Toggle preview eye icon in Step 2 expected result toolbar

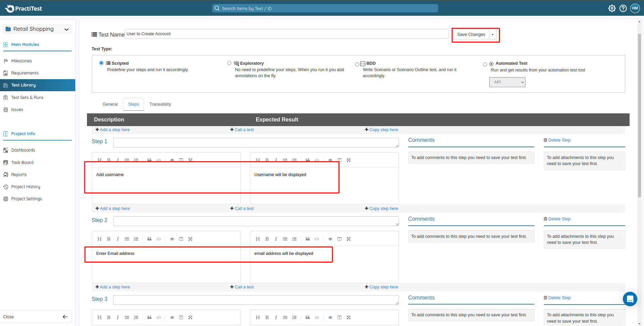pyautogui.click(x=330, y=239)
